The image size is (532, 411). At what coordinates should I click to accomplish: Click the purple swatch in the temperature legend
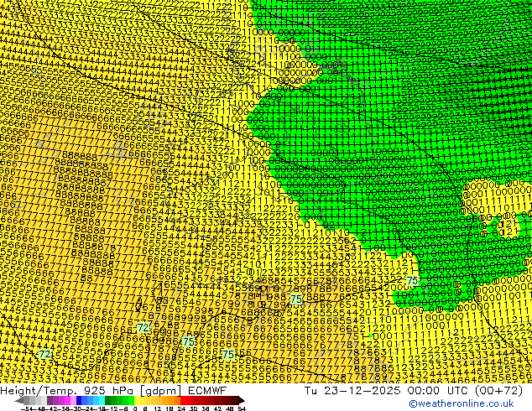point(50,400)
